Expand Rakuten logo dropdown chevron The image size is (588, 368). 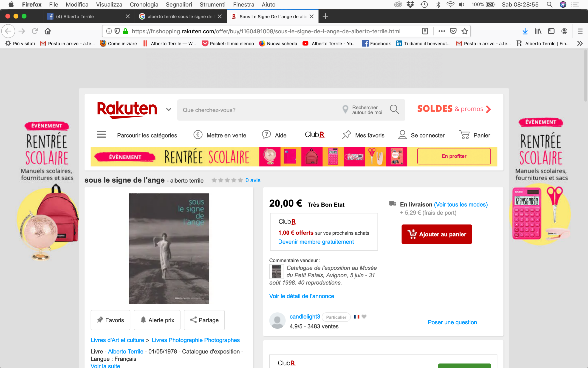[169, 109]
